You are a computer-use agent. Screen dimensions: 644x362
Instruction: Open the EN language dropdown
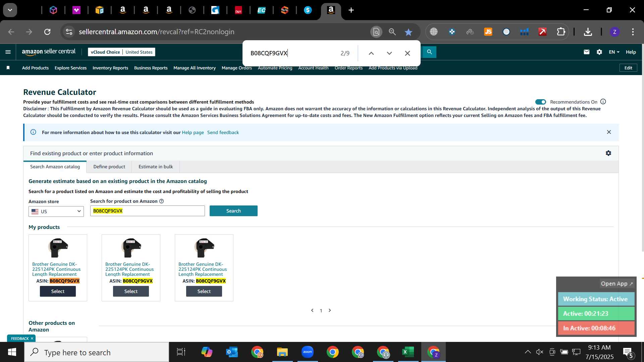coord(614,52)
